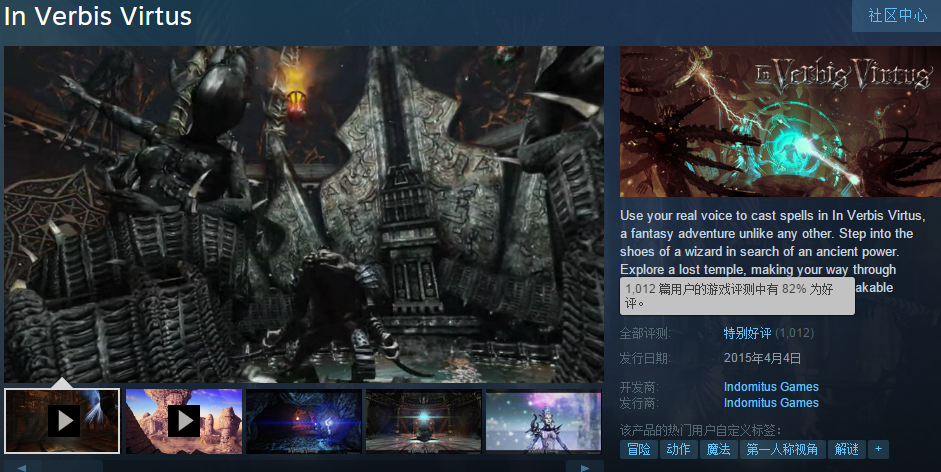Click the In Verbis Virtus header capsule image

tap(780, 122)
